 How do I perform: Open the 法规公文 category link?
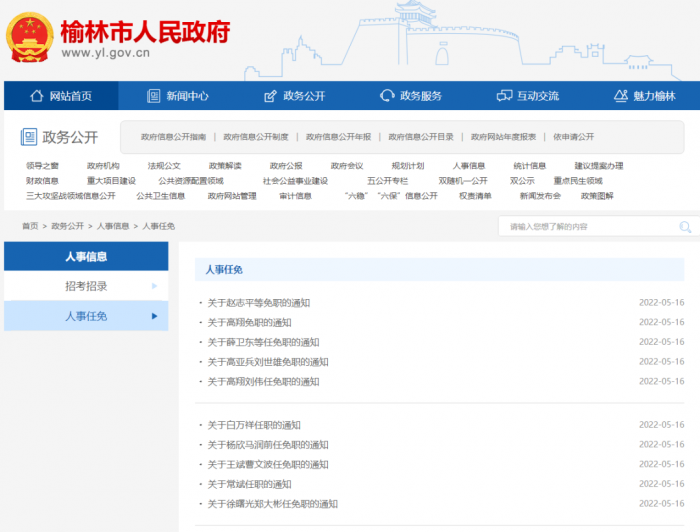(x=164, y=166)
